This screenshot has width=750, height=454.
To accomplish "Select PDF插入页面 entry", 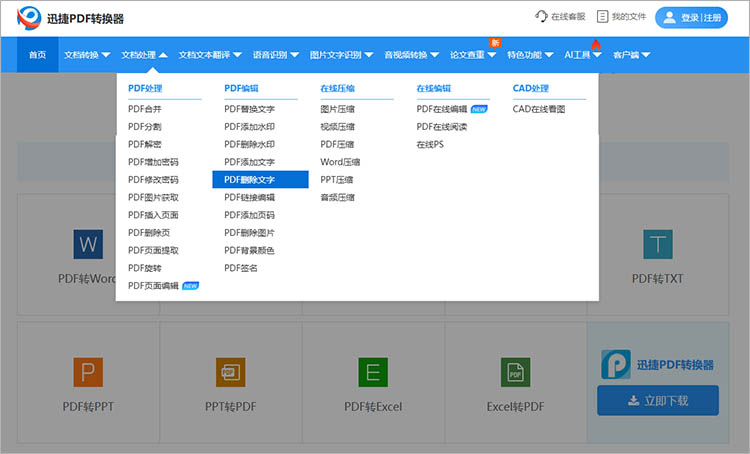I will tap(153, 215).
